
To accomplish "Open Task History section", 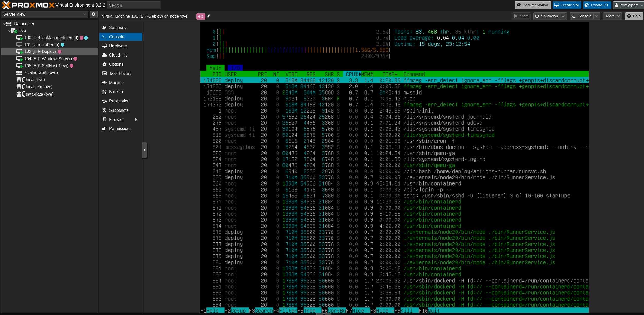I will tap(121, 73).
